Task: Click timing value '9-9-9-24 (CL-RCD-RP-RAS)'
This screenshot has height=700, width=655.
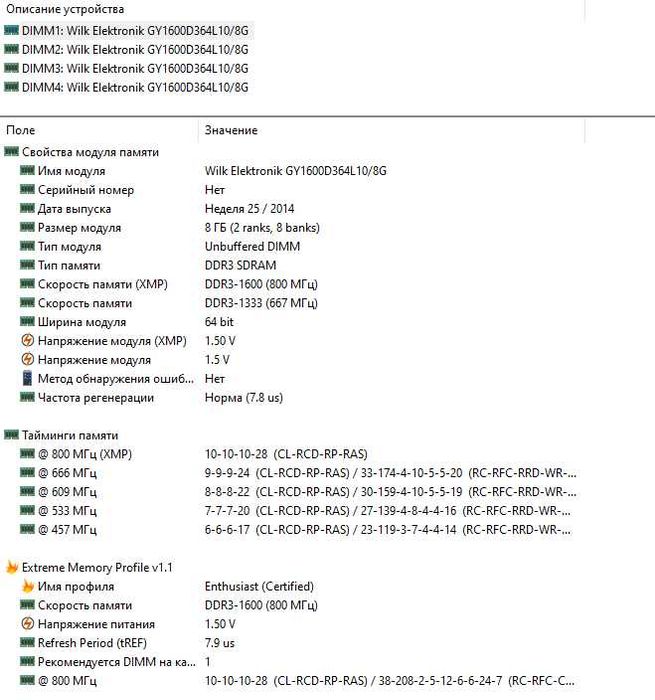Action: tap(277, 473)
